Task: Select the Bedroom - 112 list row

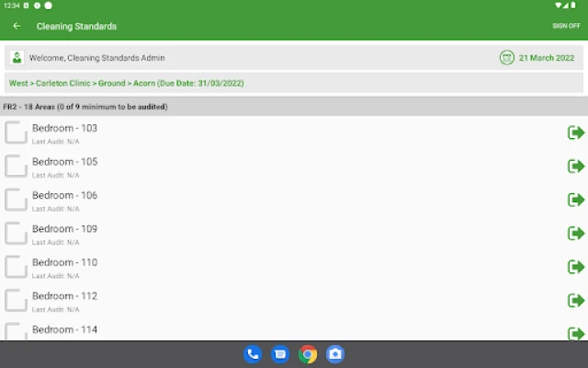Action: coord(276,301)
